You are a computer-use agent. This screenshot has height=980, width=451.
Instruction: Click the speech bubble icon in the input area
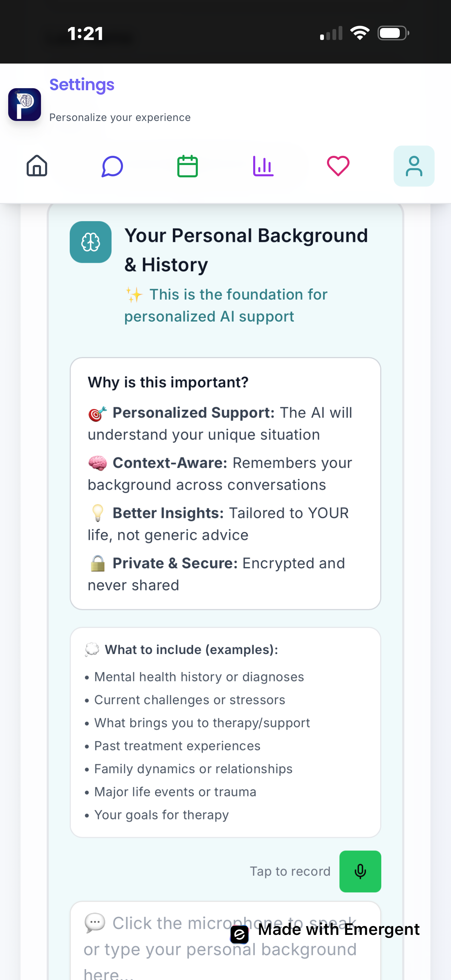(x=95, y=923)
